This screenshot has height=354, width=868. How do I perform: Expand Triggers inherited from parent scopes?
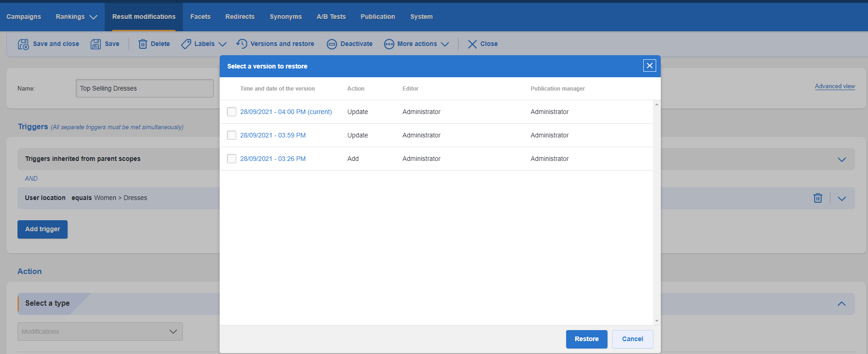[842, 160]
